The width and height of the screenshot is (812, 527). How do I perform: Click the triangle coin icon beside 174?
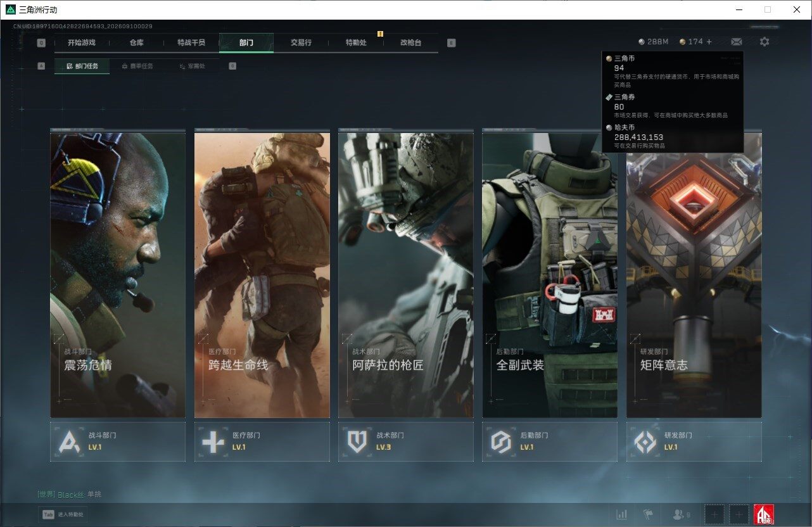click(682, 42)
